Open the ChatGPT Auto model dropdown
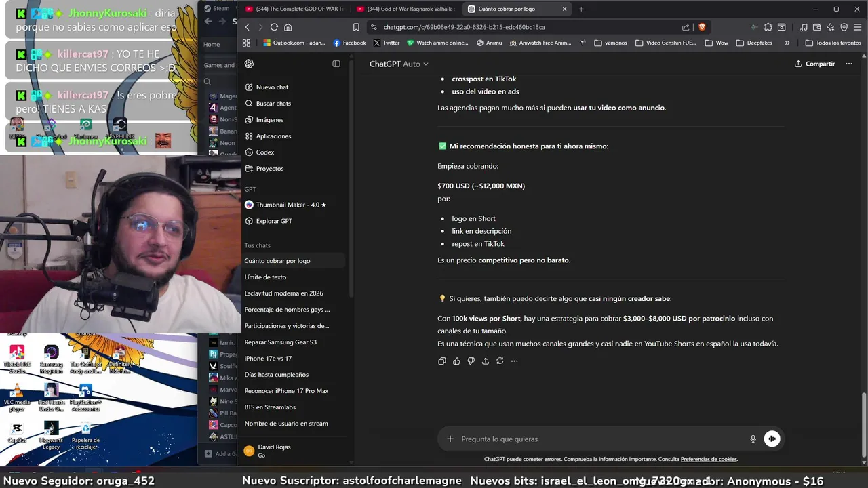Screen dimensions: 868x488 tap(399, 64)
